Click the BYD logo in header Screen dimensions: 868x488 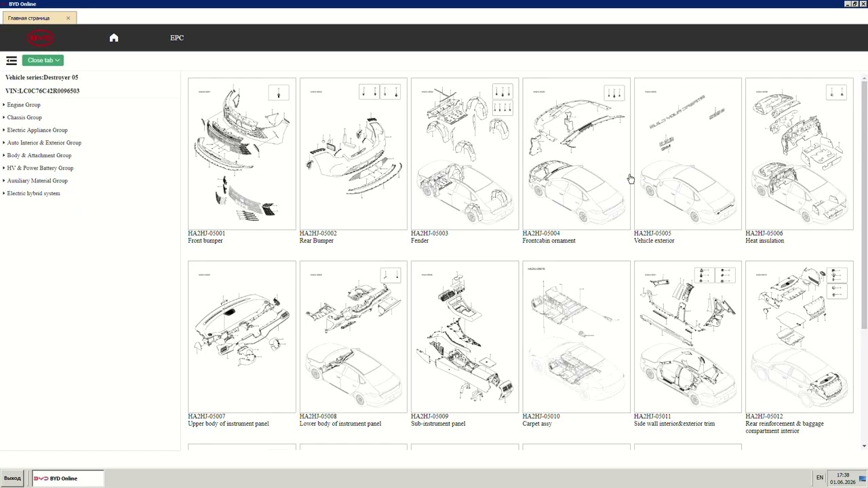click(41, 38)
